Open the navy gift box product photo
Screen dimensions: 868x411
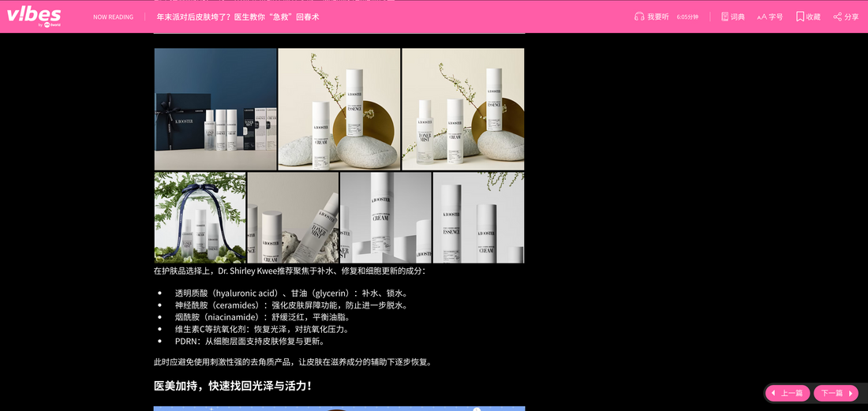click(x=215, y=109)
